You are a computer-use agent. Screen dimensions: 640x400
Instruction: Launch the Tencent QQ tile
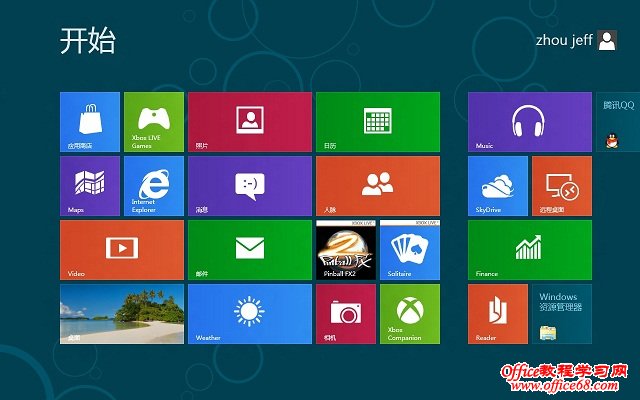click(618, 122)
